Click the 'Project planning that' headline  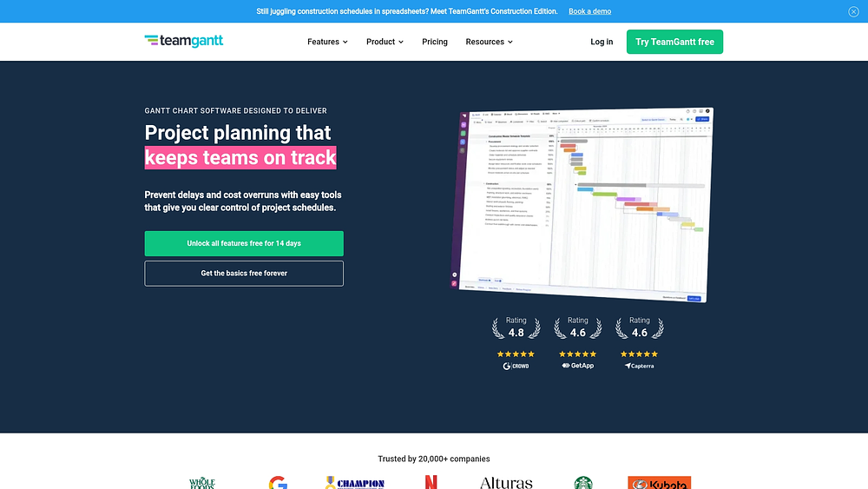(x=238, y=133)
